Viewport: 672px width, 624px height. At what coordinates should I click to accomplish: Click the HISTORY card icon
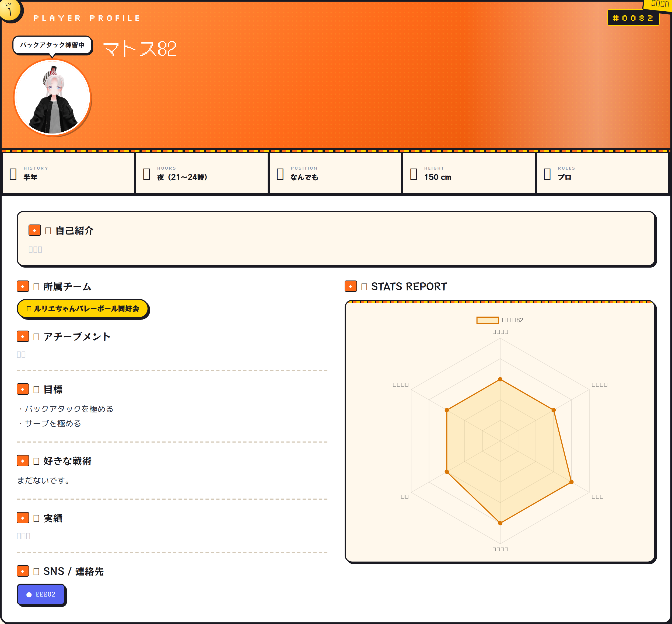click(x=13, y=174)
